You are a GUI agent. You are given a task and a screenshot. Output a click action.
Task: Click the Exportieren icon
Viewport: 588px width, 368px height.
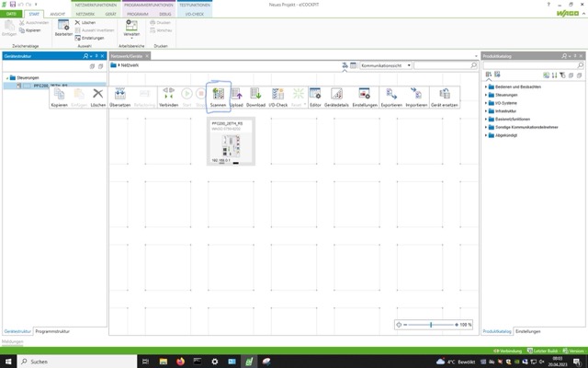[390, 95]
